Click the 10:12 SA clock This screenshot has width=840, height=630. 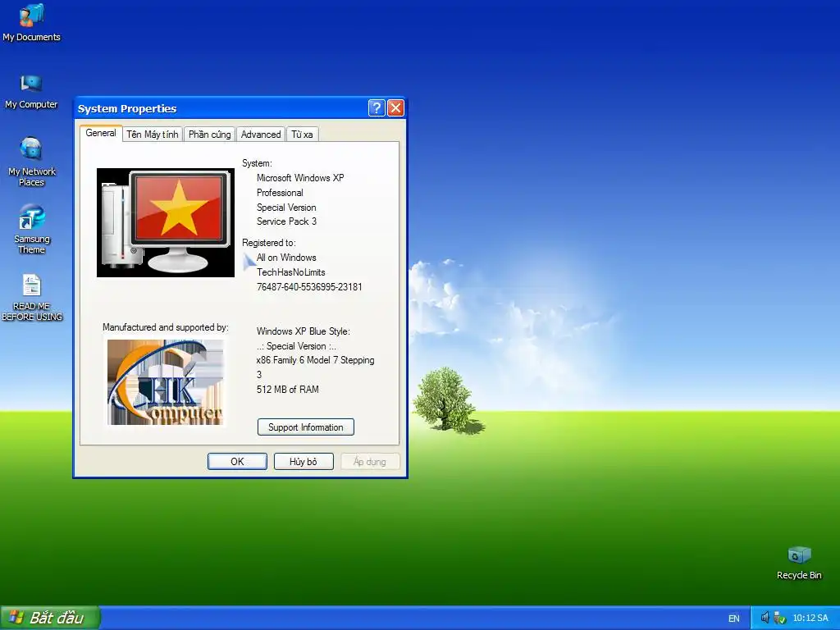(810, 618)
